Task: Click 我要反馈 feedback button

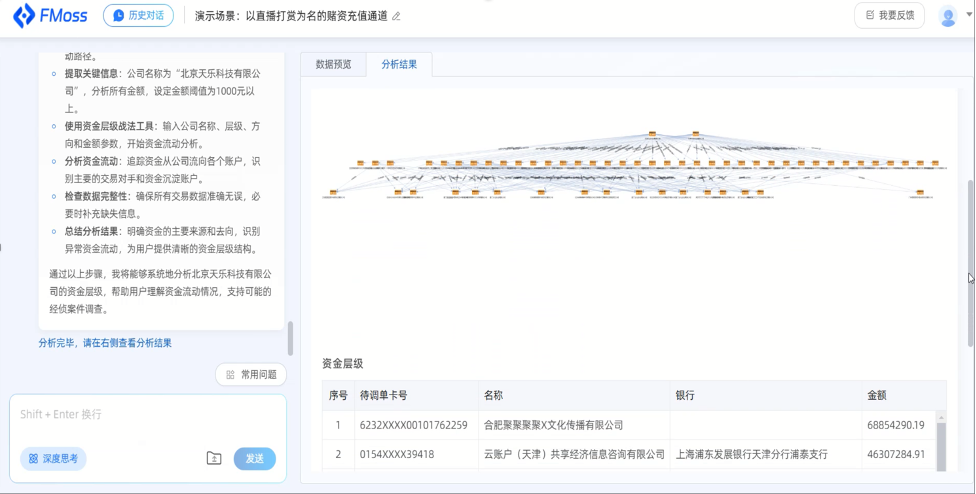Action: [889, 16]
